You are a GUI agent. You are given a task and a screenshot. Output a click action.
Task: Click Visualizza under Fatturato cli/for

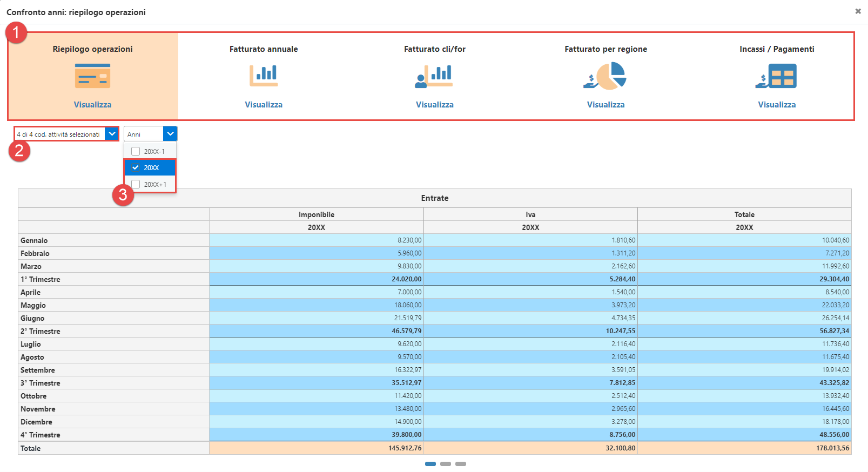click(x=434, y=105)
